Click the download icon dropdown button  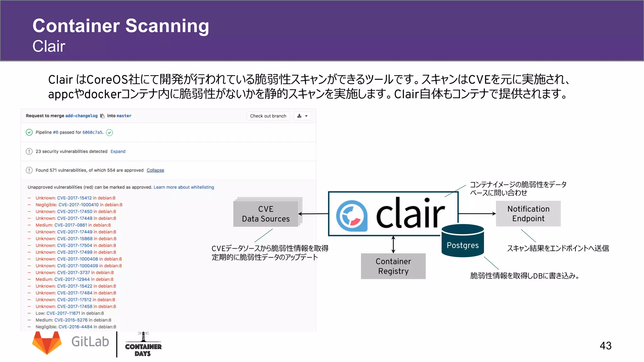coord(303,116)
